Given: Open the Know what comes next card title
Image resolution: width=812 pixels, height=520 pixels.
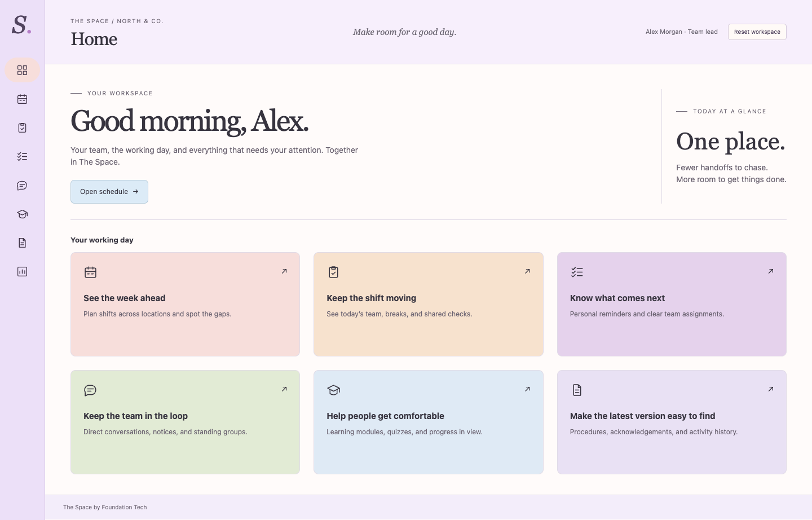Looking at the screenshot, I should 617,298.
